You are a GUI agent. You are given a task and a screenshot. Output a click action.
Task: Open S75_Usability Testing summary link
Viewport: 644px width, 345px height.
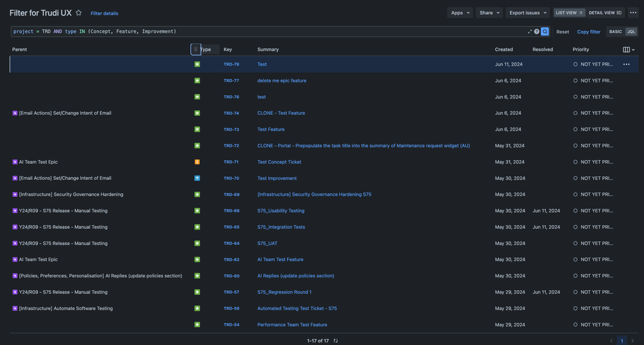281,211
